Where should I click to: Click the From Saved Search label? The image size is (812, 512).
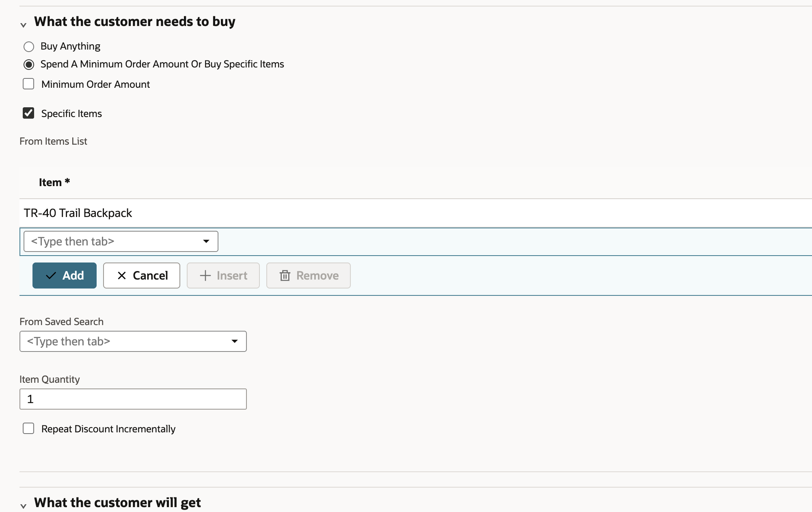(61, 322)
